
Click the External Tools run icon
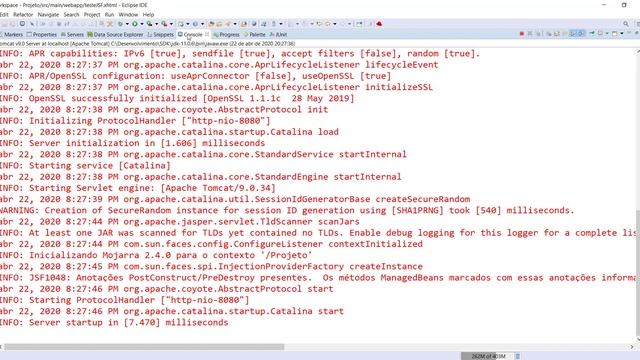164,24
